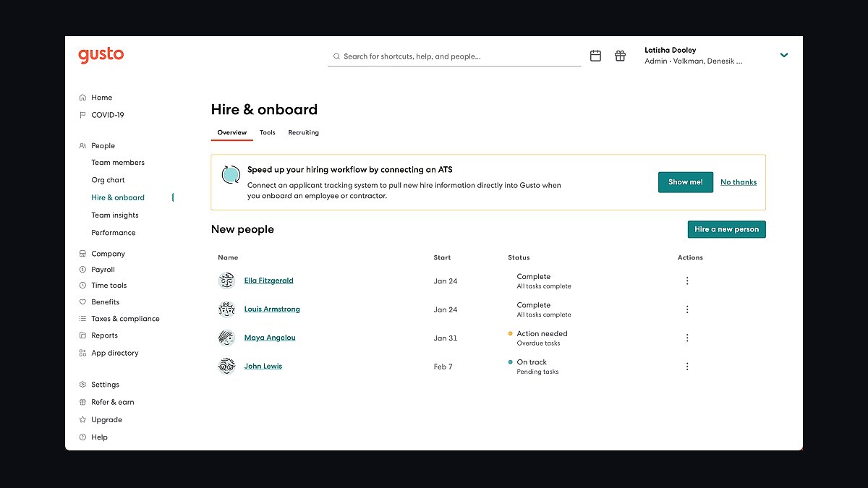868x488 pixels.
Task: Click the Benefits heart icon
Action: point(82,302)
